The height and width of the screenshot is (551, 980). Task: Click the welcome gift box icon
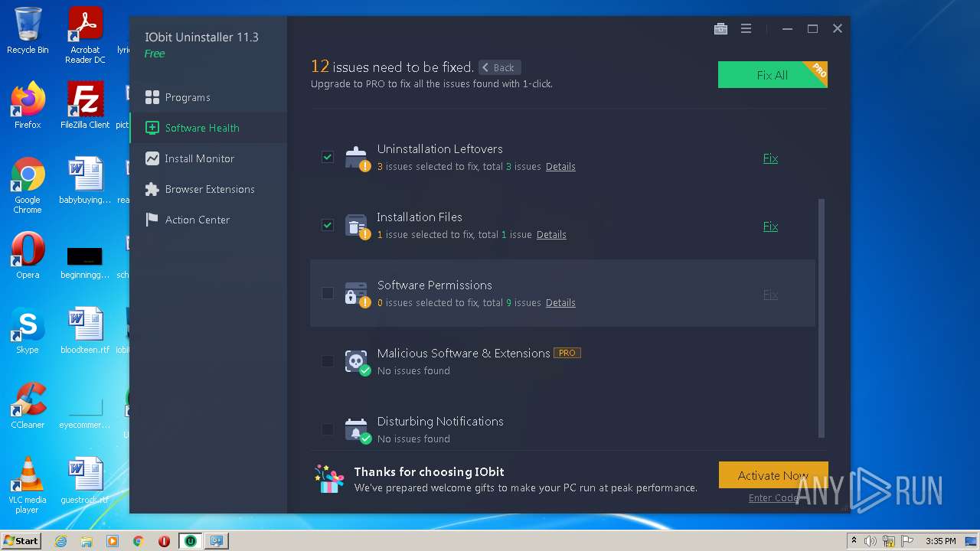pos(330,479)
